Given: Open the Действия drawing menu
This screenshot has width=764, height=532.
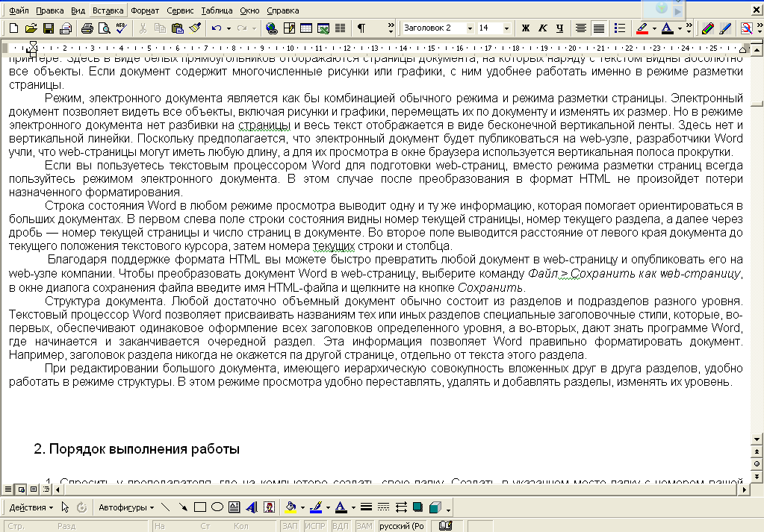Looking at the screenshot, I should [x=31, y=507].
